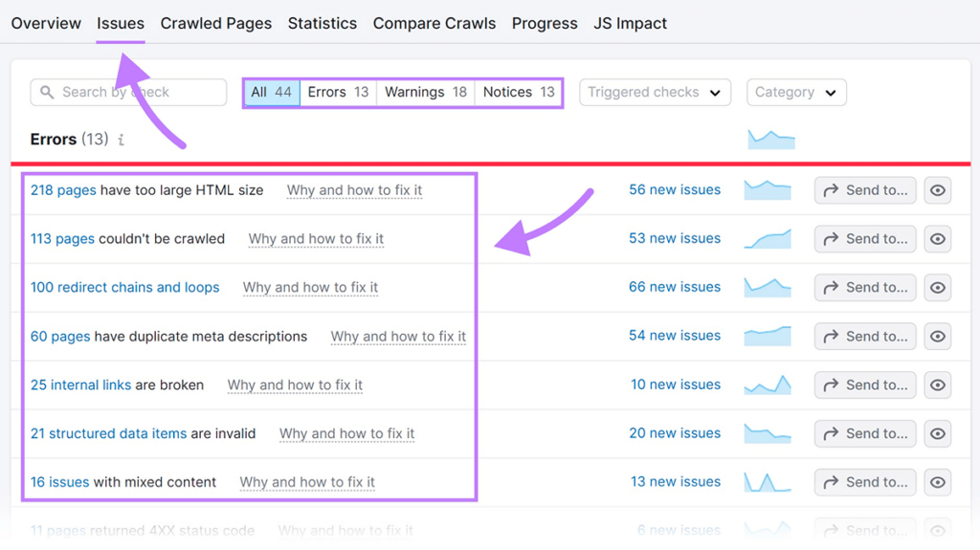The width and height of the screenshot is (980, 550).
Task: Open the Triggered checks dropdown
Action: [x=655, y=92]
